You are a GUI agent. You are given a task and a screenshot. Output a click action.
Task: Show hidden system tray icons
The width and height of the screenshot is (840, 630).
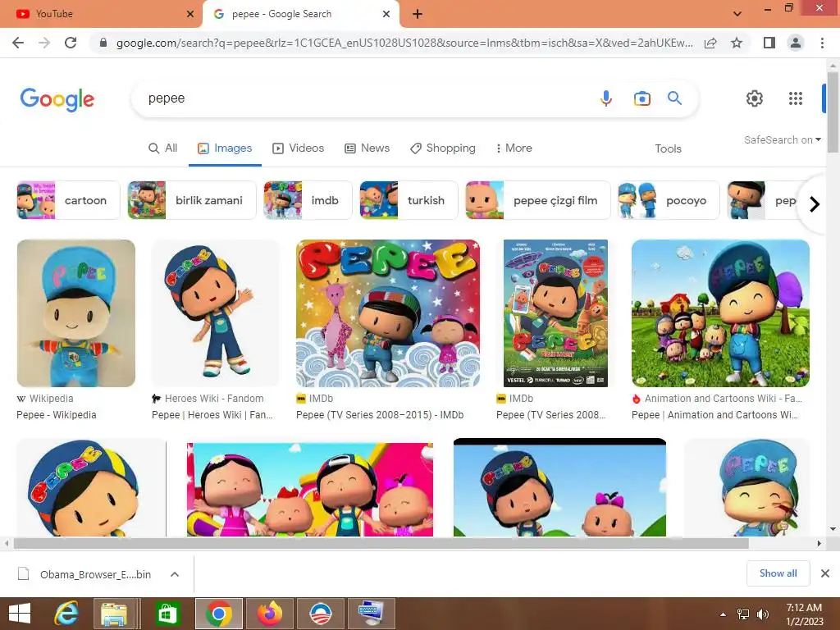[724, 614]
